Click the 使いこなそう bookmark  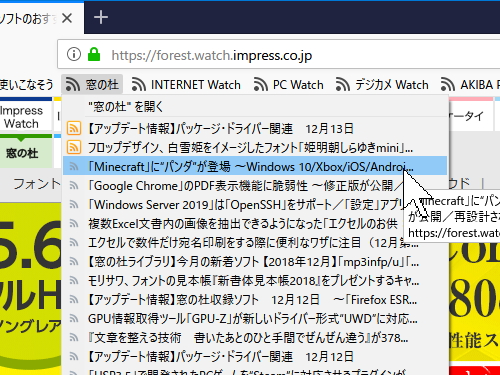click(26, 85)
